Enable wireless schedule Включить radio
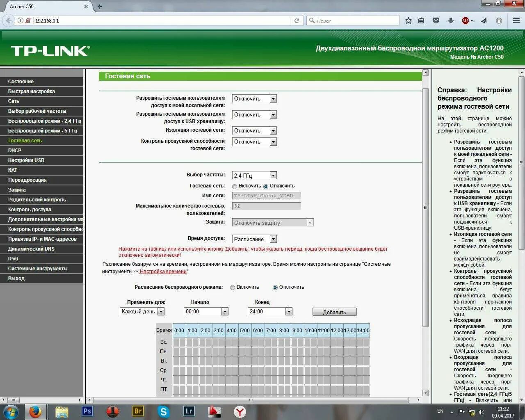Image resolution: width=525 pixels, height=420 pixels. [233, 288]
